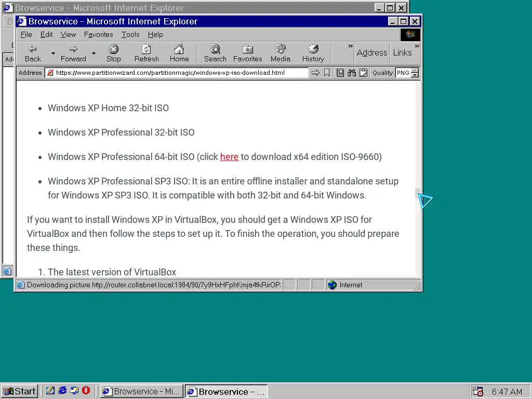Viewport: 532px width, 399px height.
Task: Open the View menu
Action: [68, 35]
